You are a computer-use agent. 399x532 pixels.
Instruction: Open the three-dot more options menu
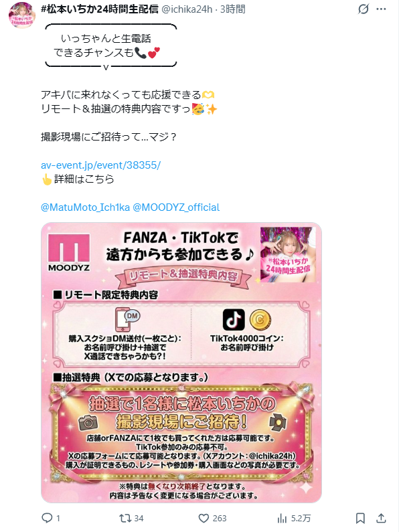(381, 9)
